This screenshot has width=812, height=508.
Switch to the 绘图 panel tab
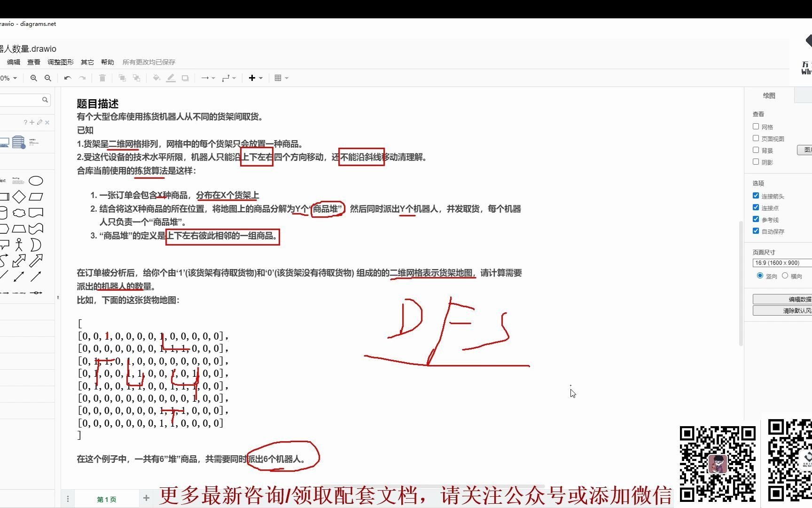click(769, 95)
